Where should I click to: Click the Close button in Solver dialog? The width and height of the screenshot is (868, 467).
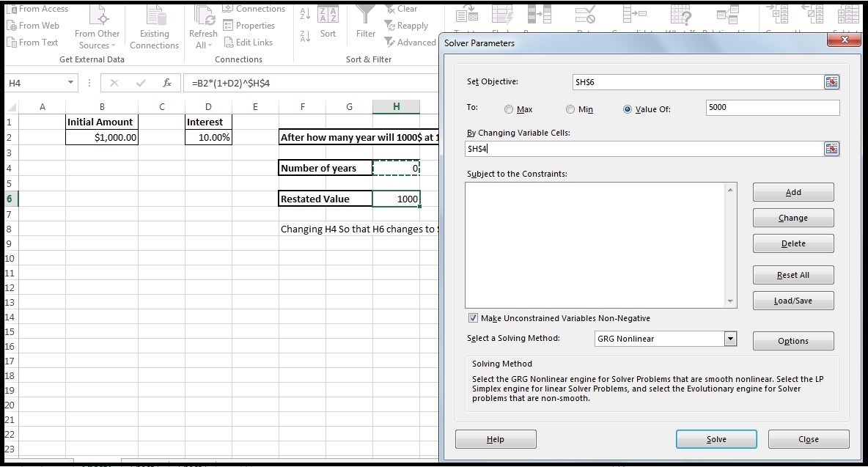point(808,439)
